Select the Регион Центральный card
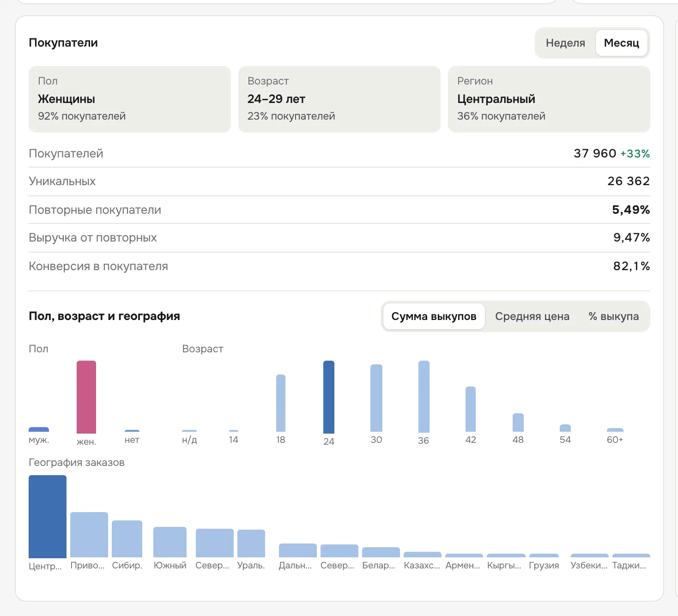678x616 pixels. point(549,99)
